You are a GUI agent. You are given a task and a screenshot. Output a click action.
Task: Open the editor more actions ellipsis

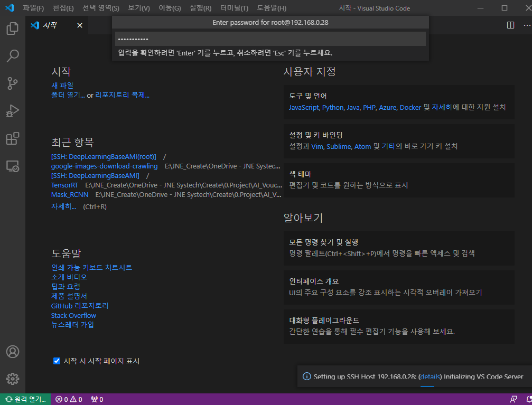point(527,25)
